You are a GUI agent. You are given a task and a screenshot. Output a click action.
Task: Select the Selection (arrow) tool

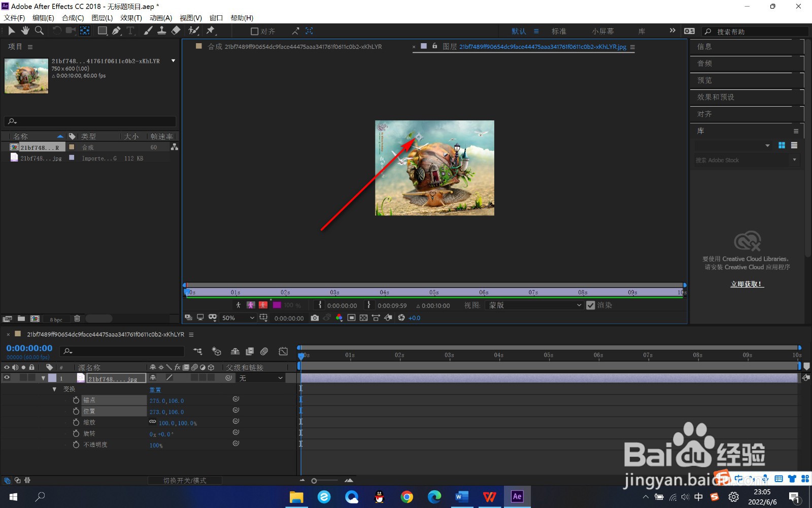pyautogui.click(x=11, y=31)
